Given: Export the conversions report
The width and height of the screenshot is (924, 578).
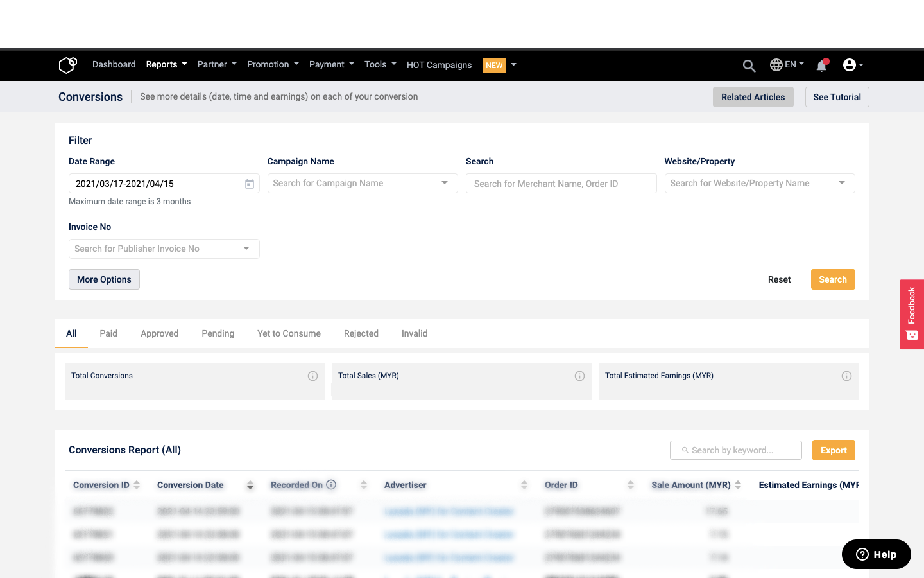Looking at the screenshot, I should [x=833, y=450].
